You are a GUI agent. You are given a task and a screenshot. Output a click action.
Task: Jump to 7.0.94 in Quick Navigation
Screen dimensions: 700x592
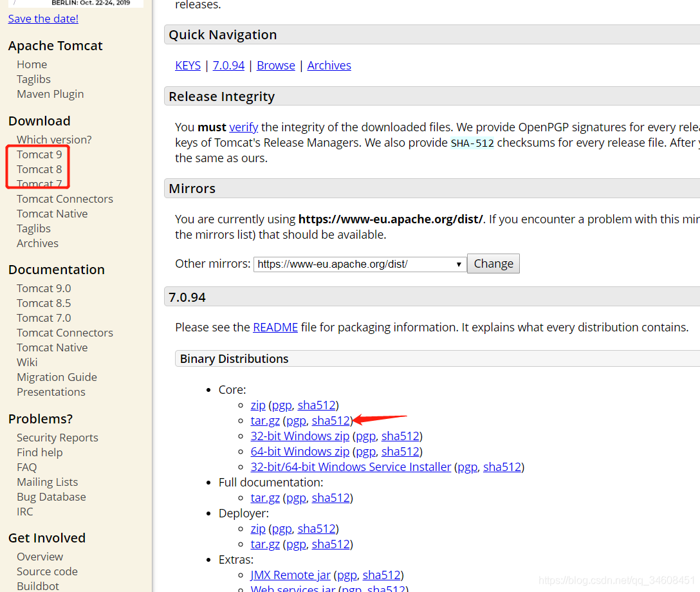[x=228, y=65]
